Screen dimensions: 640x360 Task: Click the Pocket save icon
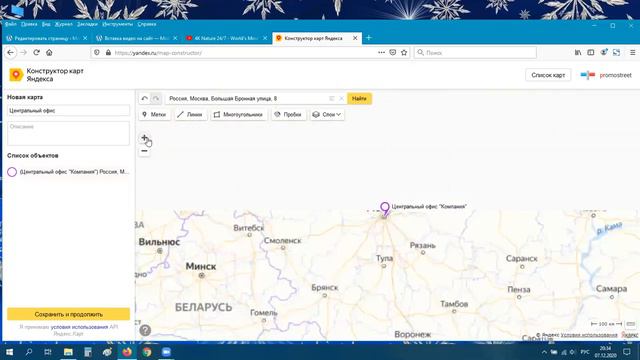tap(393, 53)
